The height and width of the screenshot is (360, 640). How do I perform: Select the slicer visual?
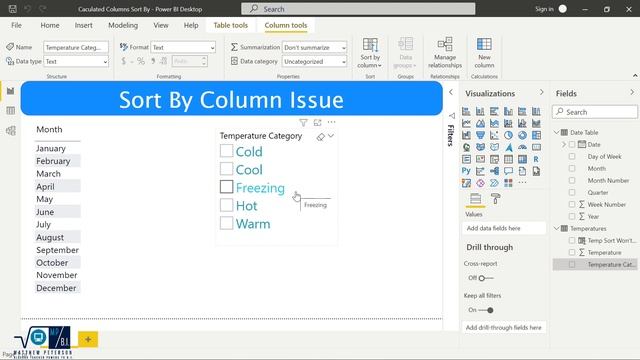(x=494, y=159)
